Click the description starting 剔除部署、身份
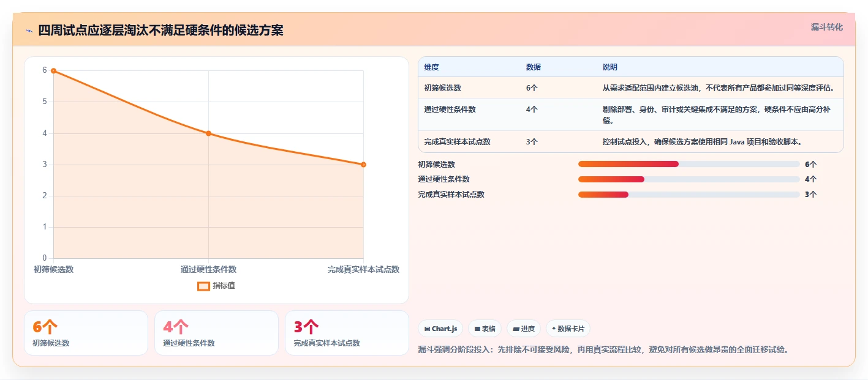This screenshot has width=868, height=380. coord(718,115)
